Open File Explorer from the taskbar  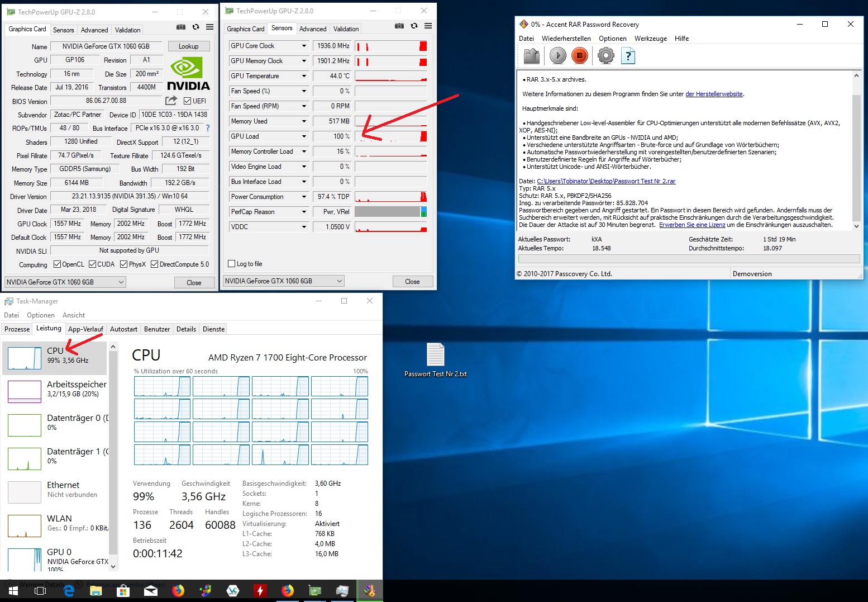tap(96, 590)
